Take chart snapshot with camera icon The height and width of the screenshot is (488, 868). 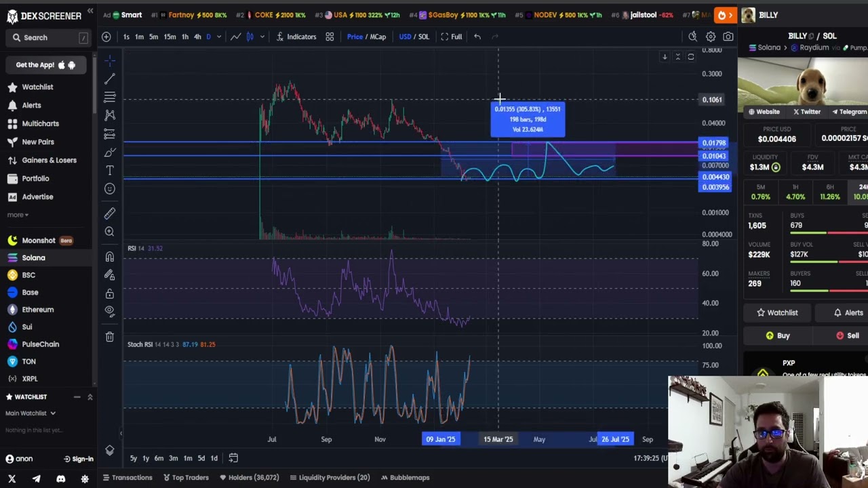[x=728, y=37]
